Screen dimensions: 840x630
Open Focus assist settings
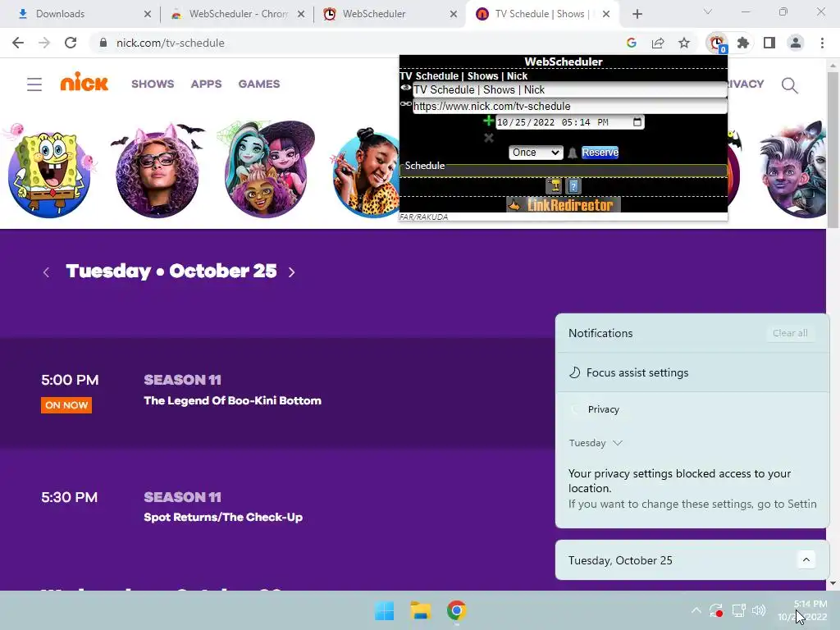(x=628, y=373)
